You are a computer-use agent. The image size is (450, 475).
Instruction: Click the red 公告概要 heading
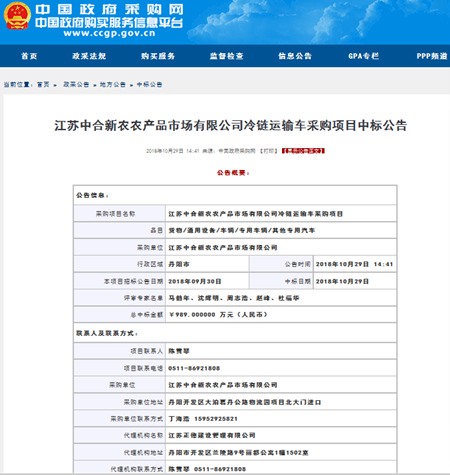click(x=233, y=173)
